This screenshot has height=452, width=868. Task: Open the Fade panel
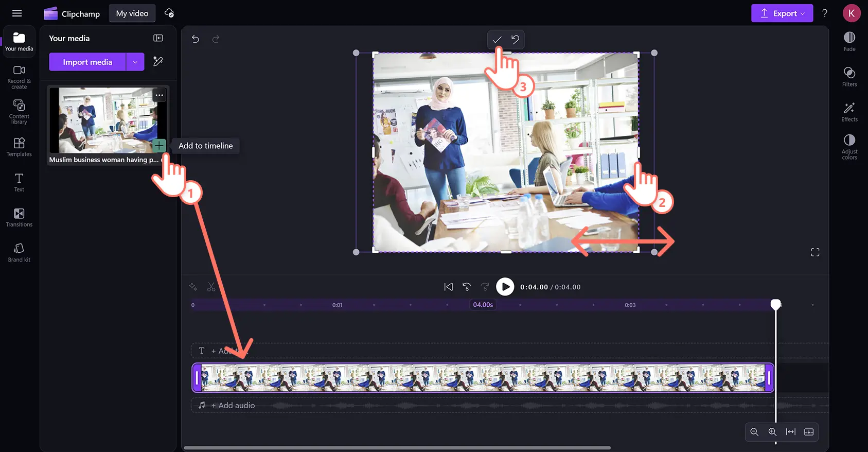[849, 41]
